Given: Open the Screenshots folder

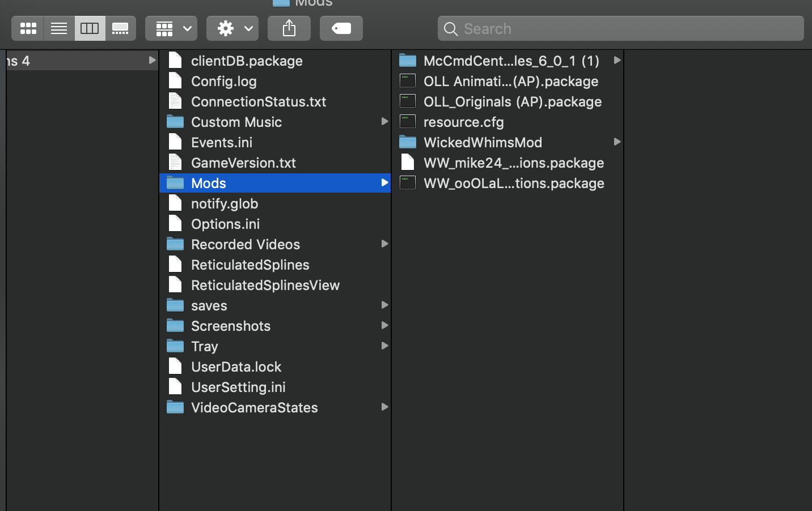Looking at the screenshot, I should coord(230,326).
